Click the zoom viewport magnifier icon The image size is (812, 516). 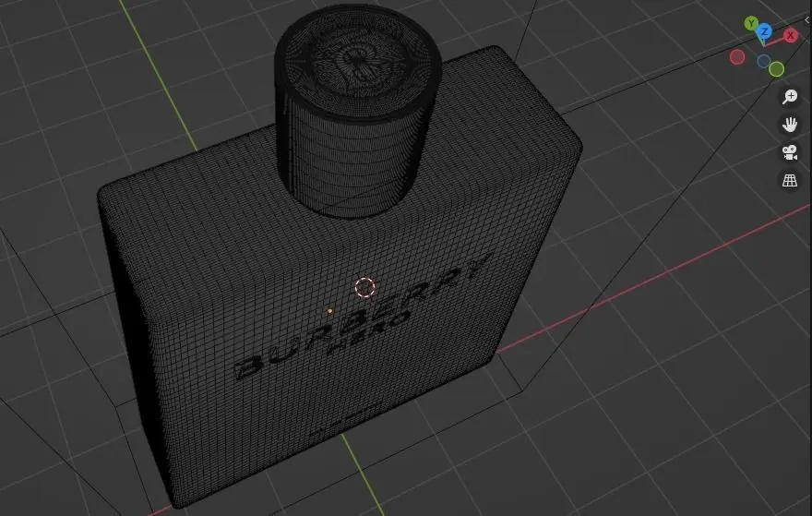(x=790, y=96)
